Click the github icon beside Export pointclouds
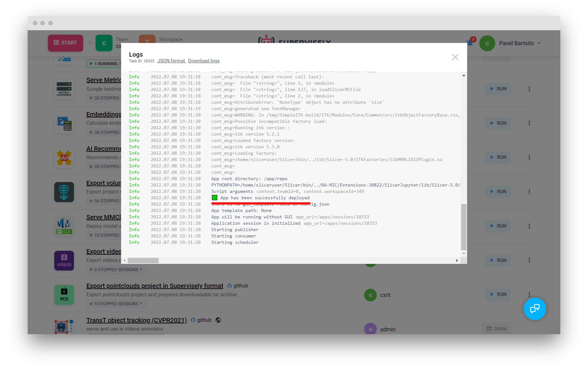Screen dimensions: 588x374 229,286
